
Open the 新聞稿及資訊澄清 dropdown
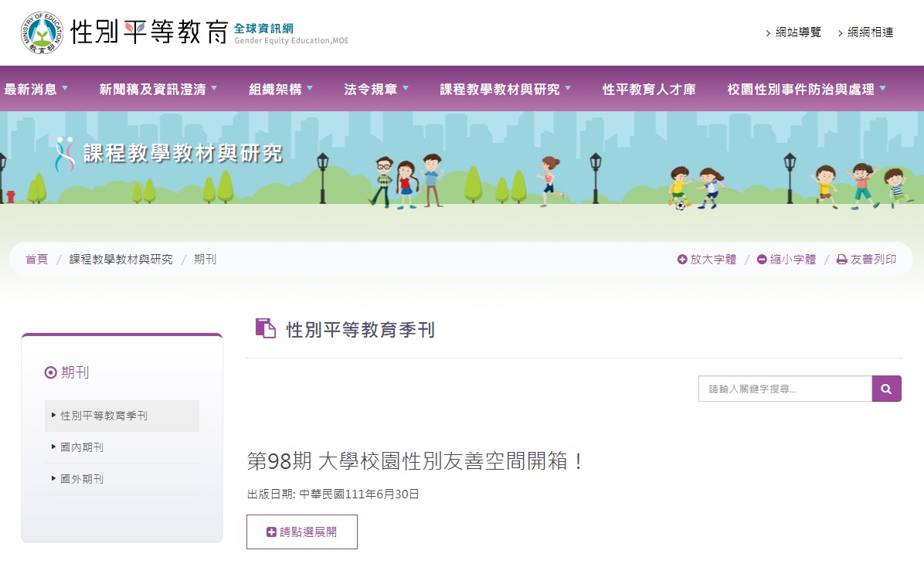click(x=214, y=88)
